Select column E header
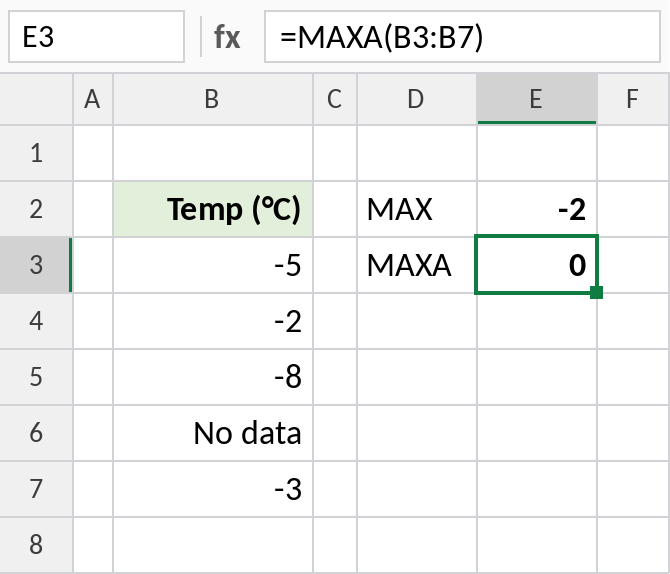This screenshot has height=574, width=670. 537,99
